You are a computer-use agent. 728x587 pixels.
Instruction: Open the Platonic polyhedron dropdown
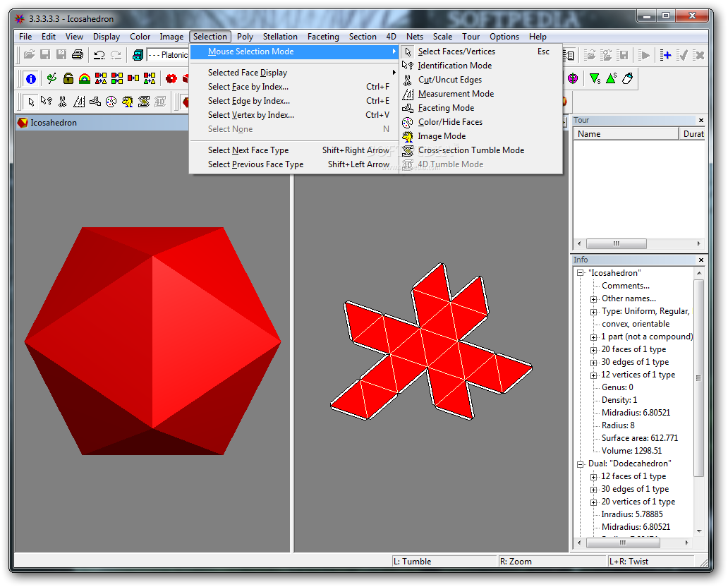click(x=166, y=55)
